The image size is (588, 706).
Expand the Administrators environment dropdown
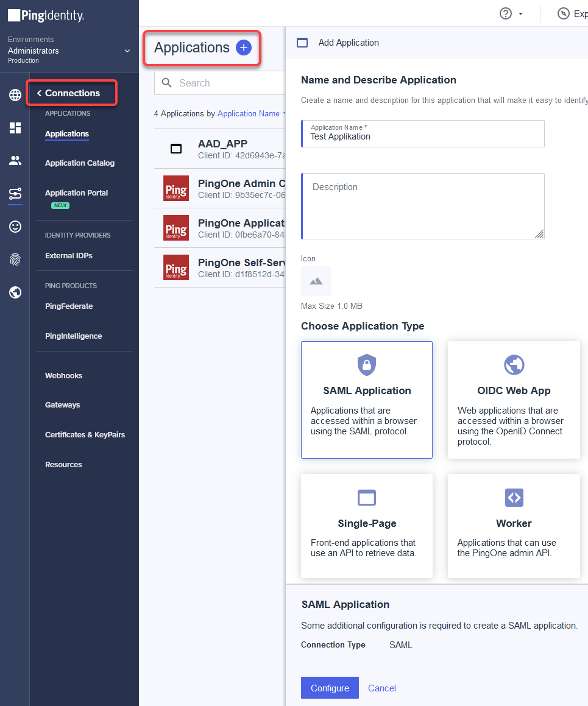click(127, 51)
